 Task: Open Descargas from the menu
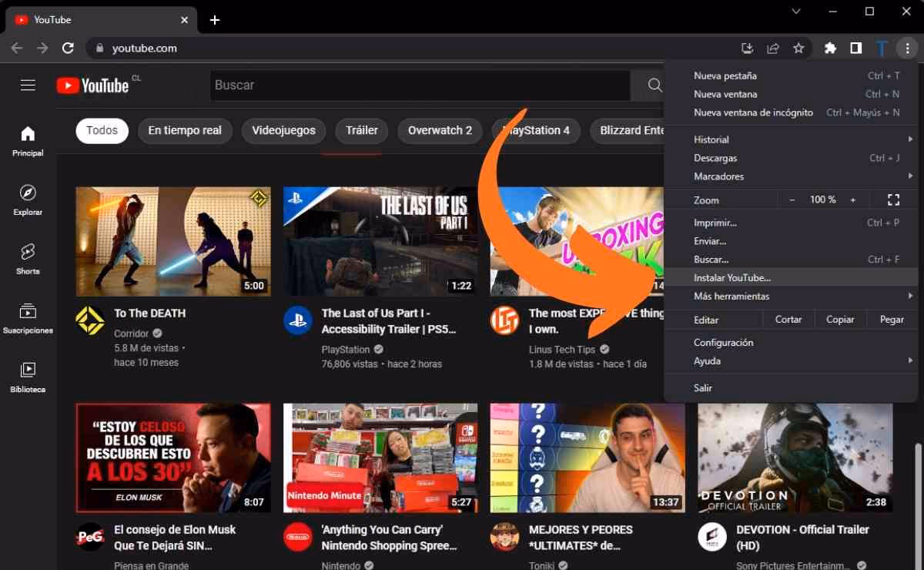[x=791, y=158]
